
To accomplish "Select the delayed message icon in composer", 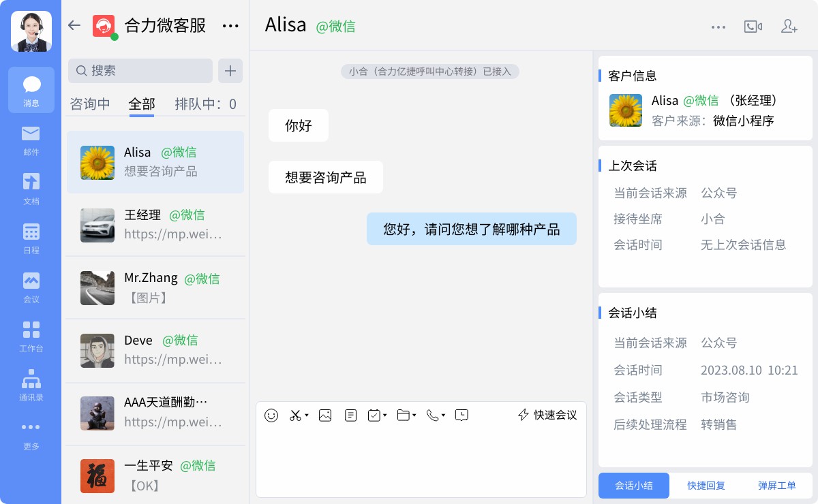I will click(461, 415).
